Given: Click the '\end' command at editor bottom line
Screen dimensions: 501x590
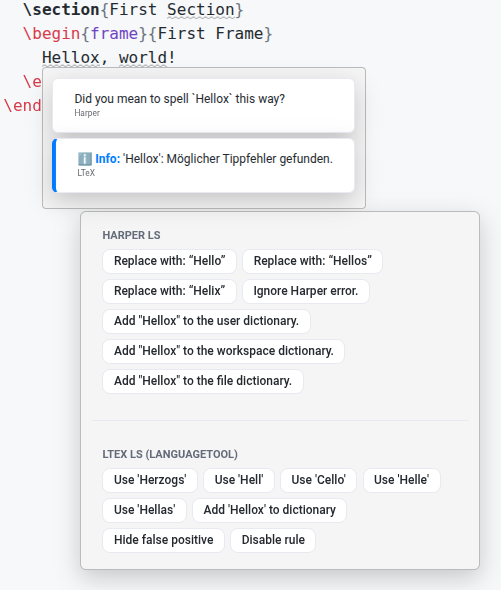Looking at the screenshot, I should [x=23, y=105].
